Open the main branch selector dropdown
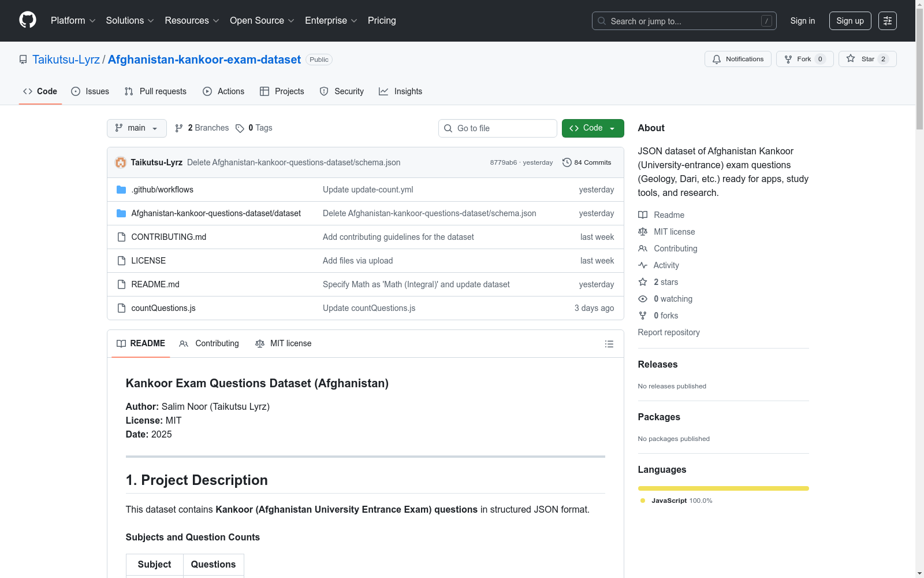Image resolution: width=924 pixels, height=578 pixels. (x=137, y=128)
